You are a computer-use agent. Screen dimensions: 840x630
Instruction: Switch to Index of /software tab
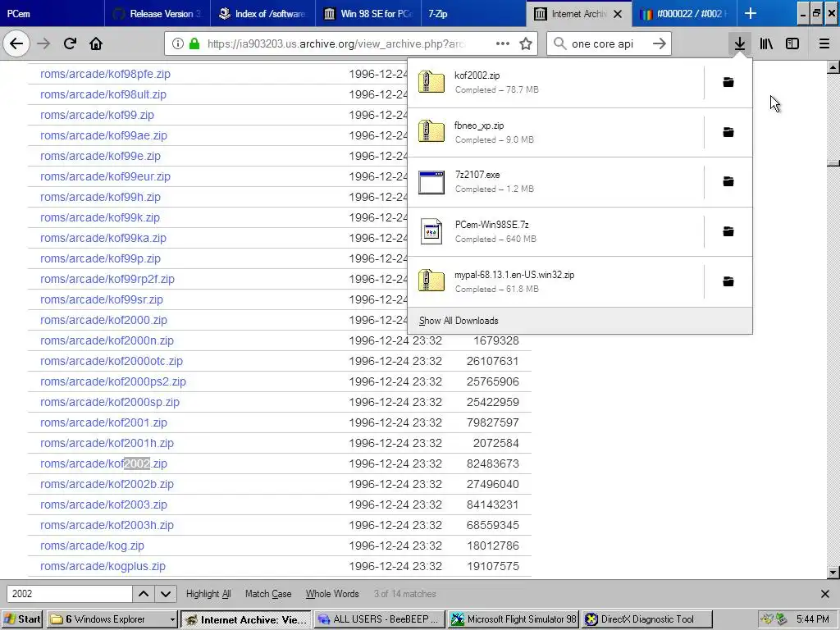[262, 13]
